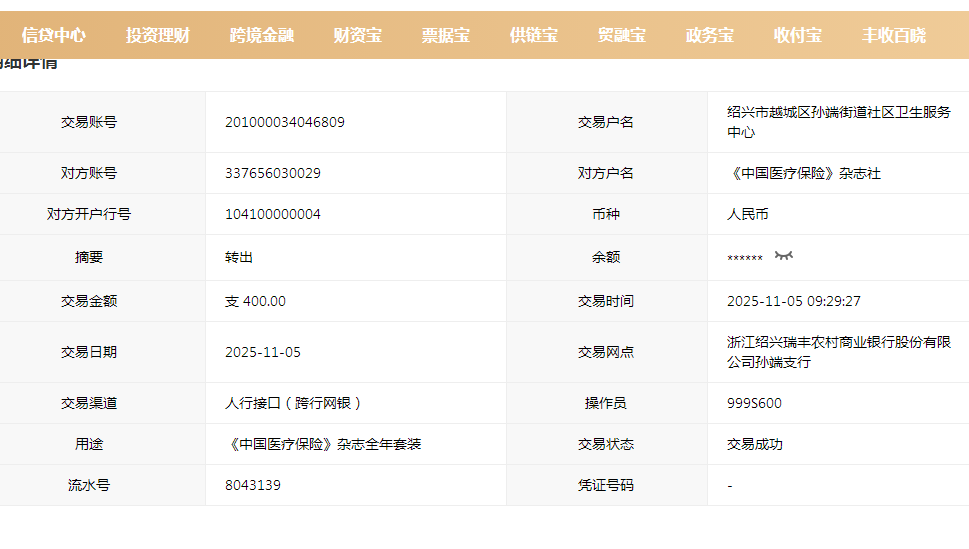The image size is (969, 549).
Task: Click the operator ID 999S600
Action: pos(754,403)
